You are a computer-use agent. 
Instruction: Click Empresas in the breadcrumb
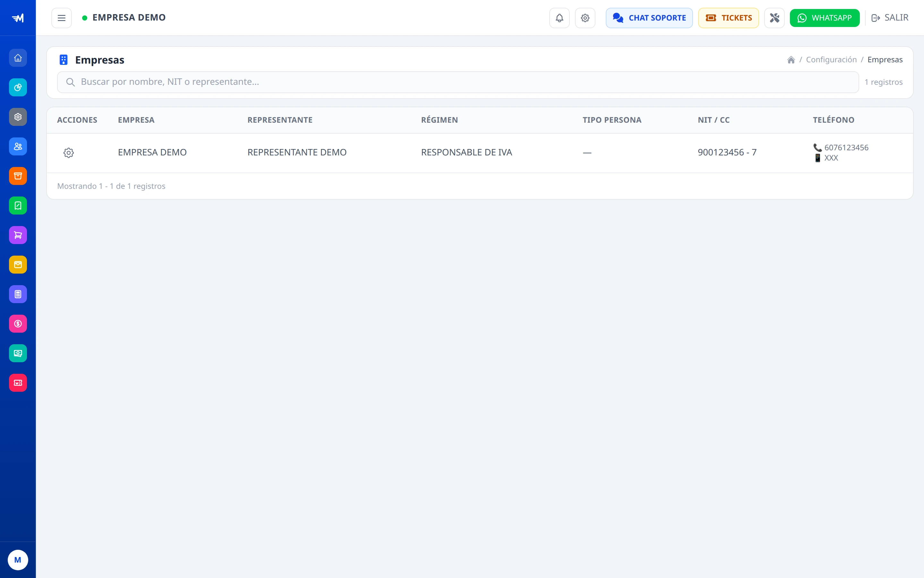[885, 60]
